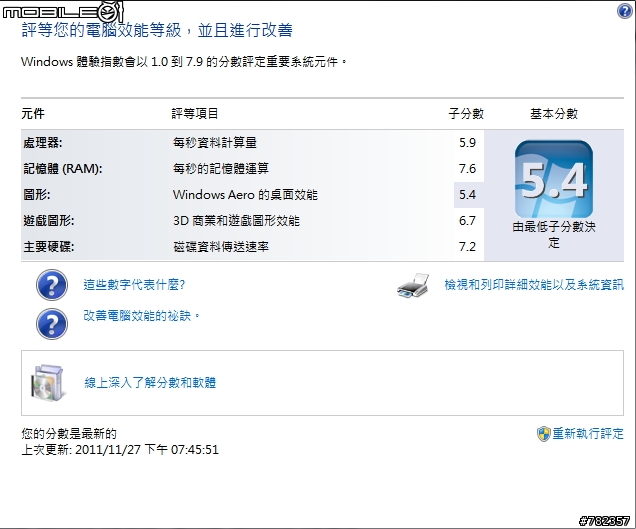Select the 遊戲圖形 row label
Viewport: 636px width, 529px height.
49,221
